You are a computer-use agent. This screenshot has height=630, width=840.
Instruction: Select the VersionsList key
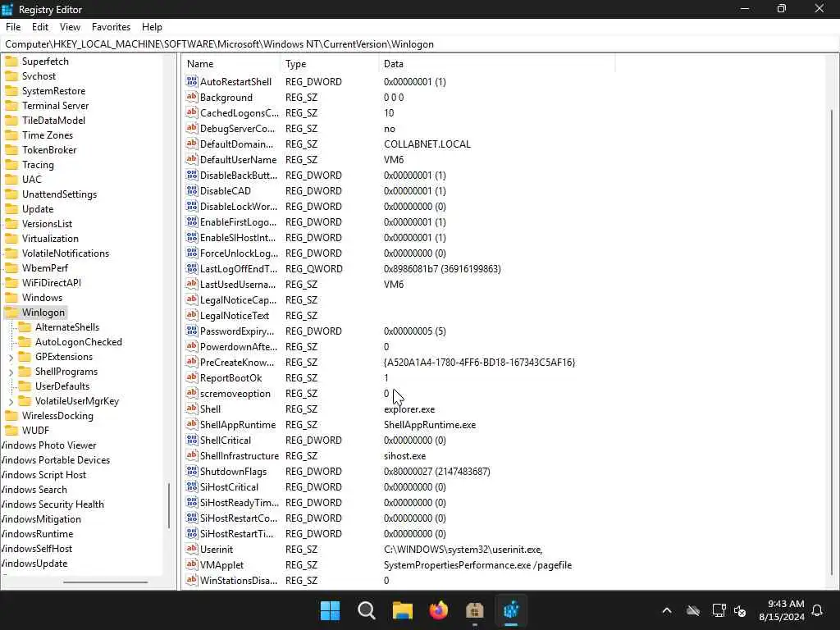(47, 224)
